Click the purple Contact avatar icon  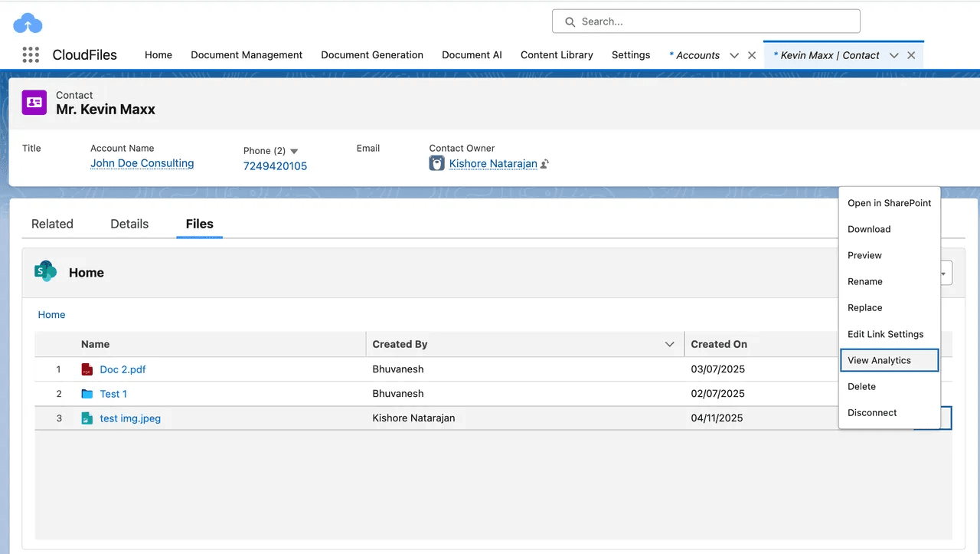(x=34, y=102)
